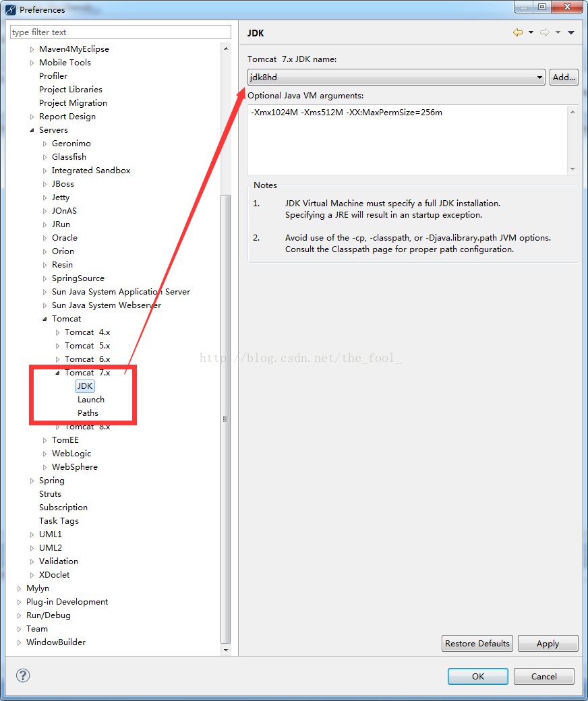Screen dimensions: 588x701
Task: Select SpringSource server entry
Action: pos(78,278)
